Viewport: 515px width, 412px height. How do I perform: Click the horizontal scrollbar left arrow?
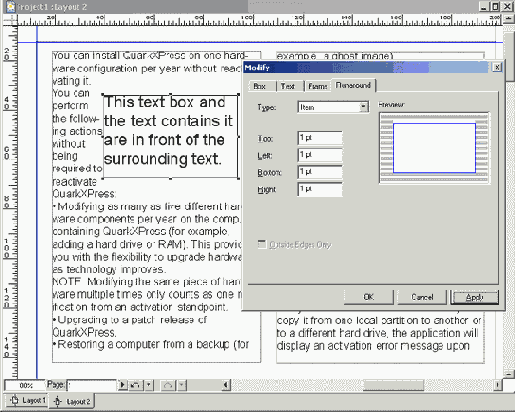tap(226, 385)
